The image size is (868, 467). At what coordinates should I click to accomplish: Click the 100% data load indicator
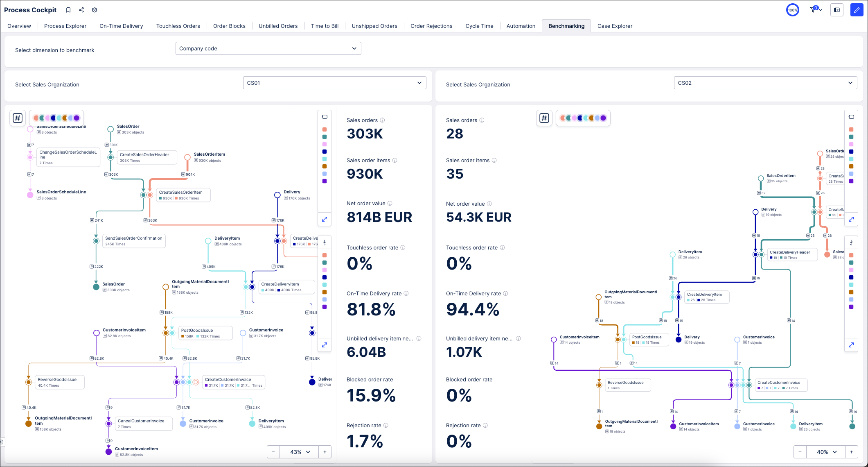pos(793,10)
